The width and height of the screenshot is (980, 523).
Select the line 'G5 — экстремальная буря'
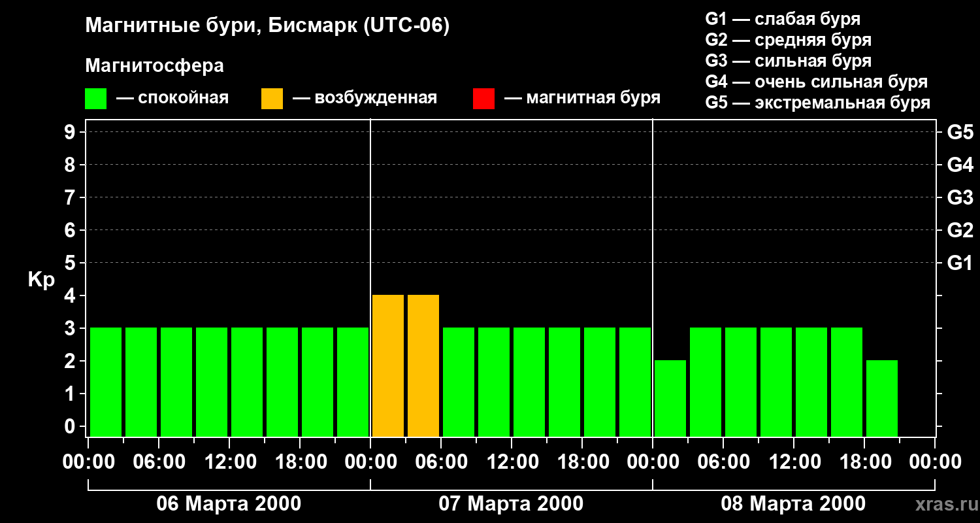click(x=817, y=103)
